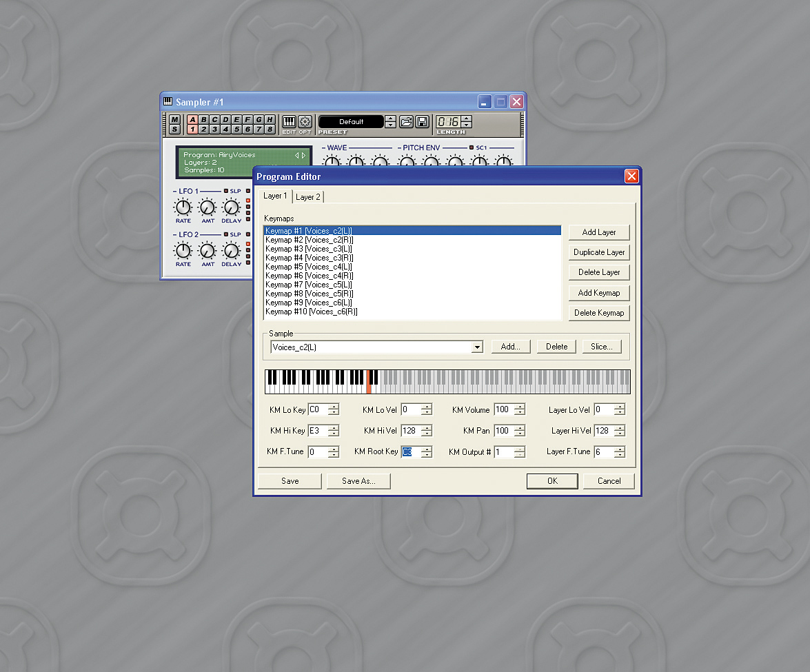Click the Save button in Program Editor
This screenshot has height=672, width=810.
pos(290,481)
